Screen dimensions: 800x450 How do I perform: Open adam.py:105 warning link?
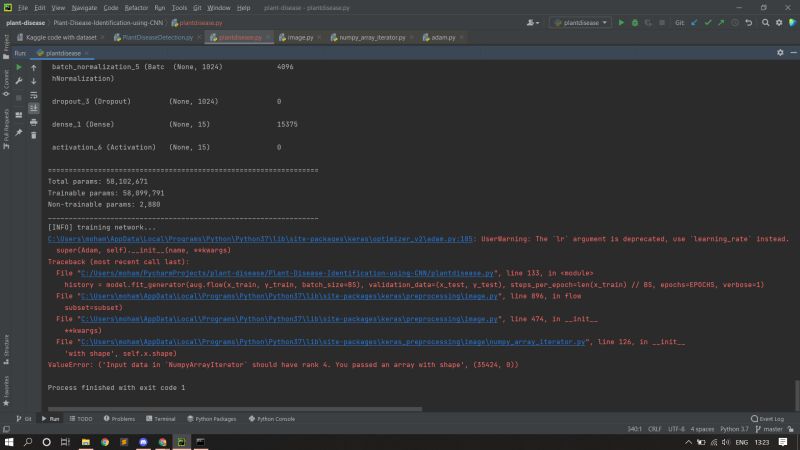point(260,239)
